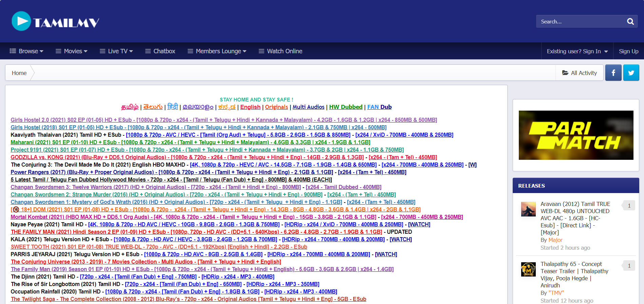Open author "TMV" profile

click(556, 293)
